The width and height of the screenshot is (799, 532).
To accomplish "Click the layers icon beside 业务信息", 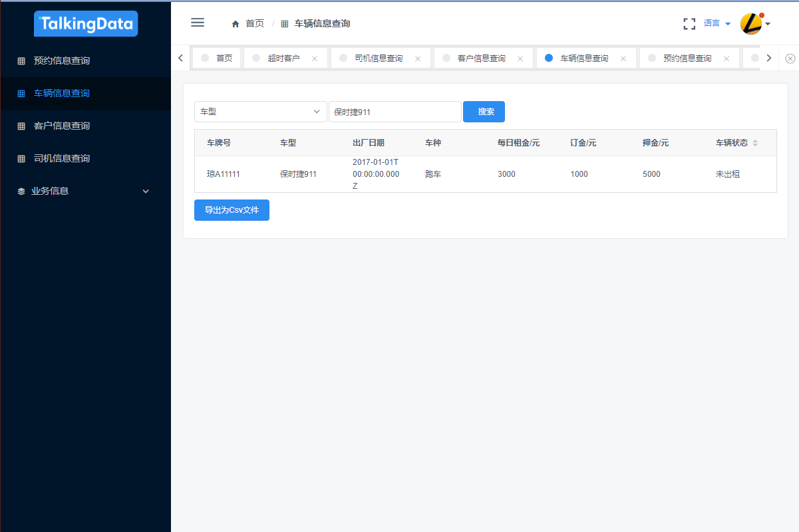I will click(x=21, y=192).
